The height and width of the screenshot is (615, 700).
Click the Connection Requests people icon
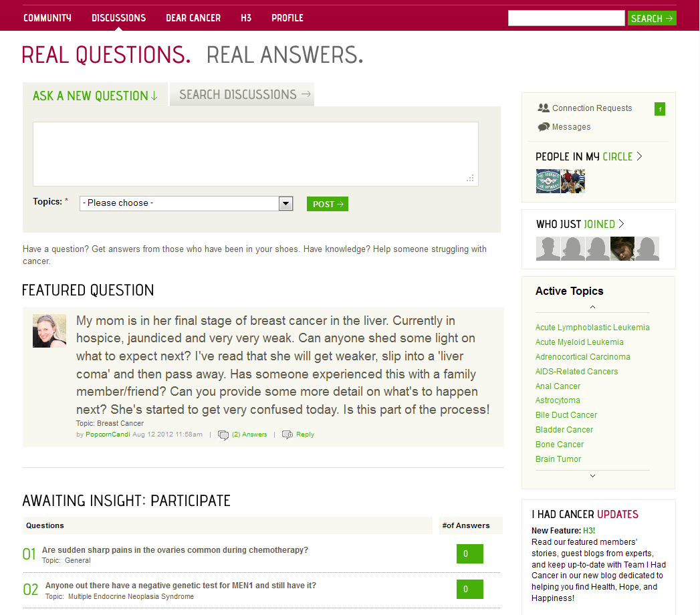click(x=544, y=108)
